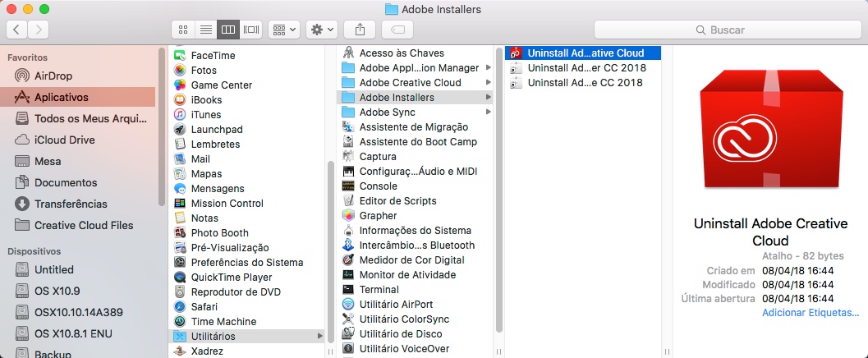Select the OS X10.8.1 ENU device
868x358 pixels.
point(77,333)
